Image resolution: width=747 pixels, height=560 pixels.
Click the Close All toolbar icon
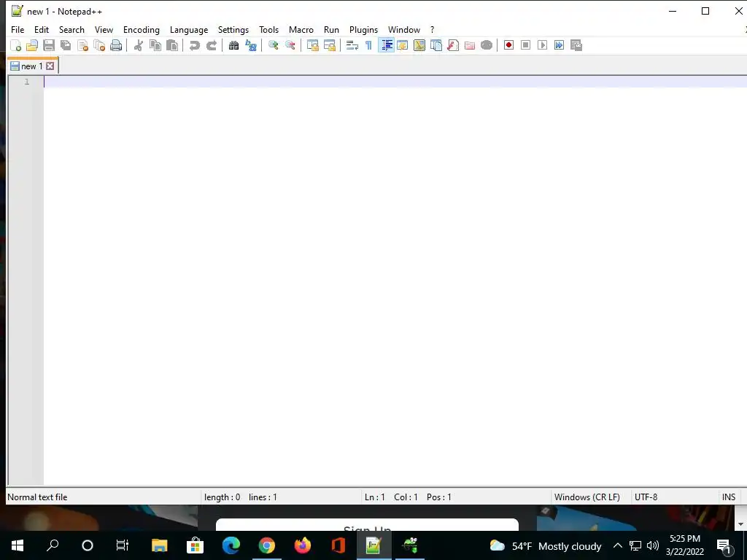(x=99, y=45)
